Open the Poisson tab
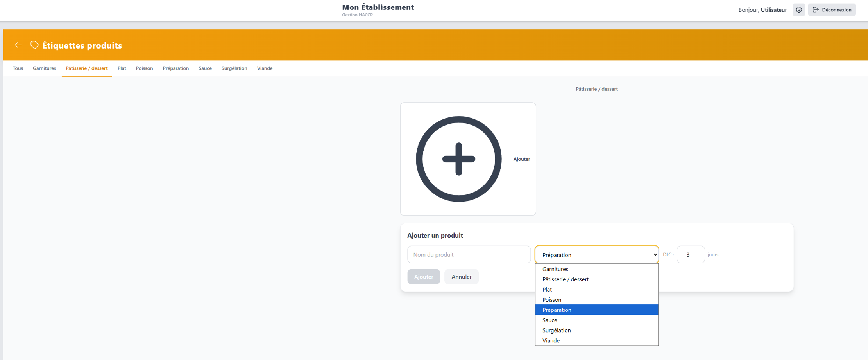Image resolution: width=868 pixels, height=360 pixels. click(144, 68)
